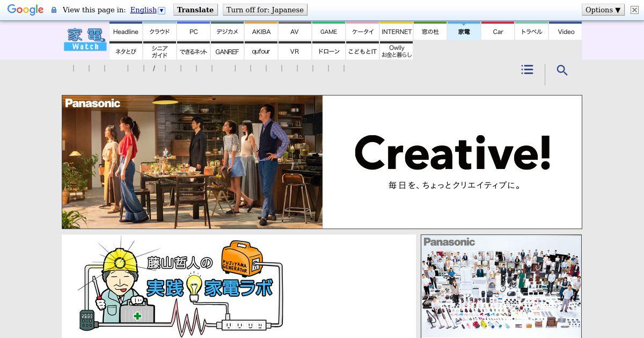
Task: Click the Google logo in translate bar
Action: tap(25, 10)
